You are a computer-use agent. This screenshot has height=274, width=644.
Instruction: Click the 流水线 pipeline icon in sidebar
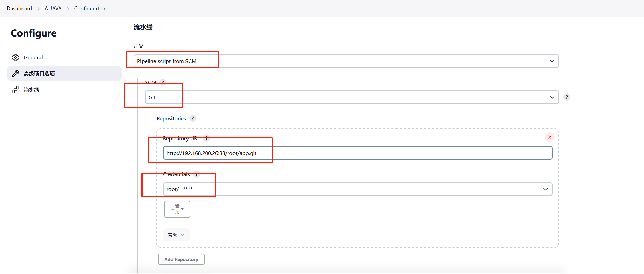coord(15,90)
